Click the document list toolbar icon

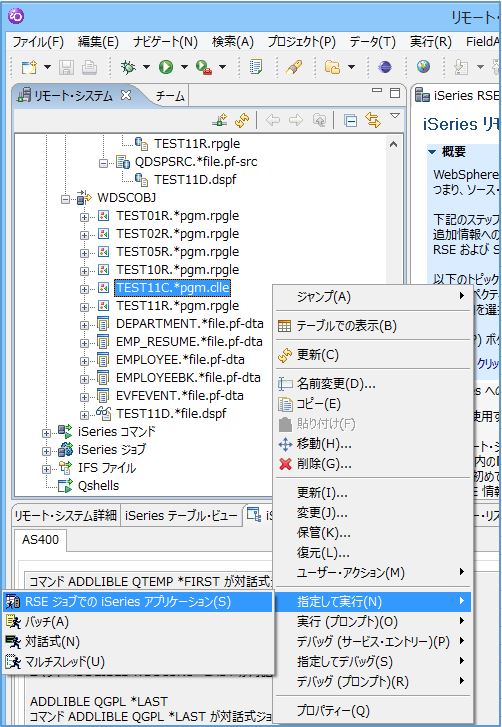point(255,68)
